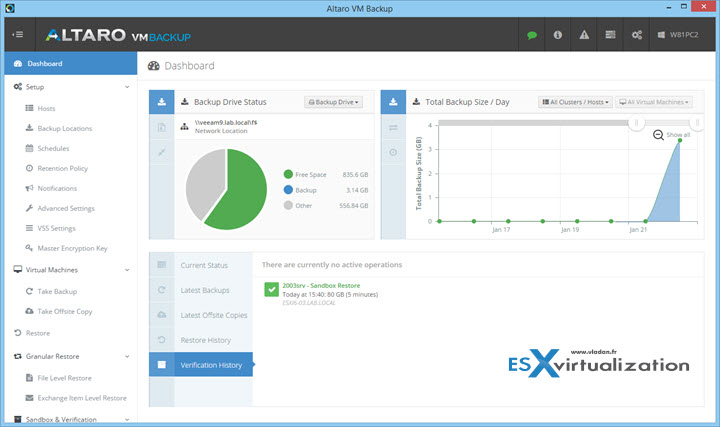Open 2003srv - Sandbox Restore link
The width and height of the screenshot is (720, 427).
pyautogui.click(x=321, y=286)
